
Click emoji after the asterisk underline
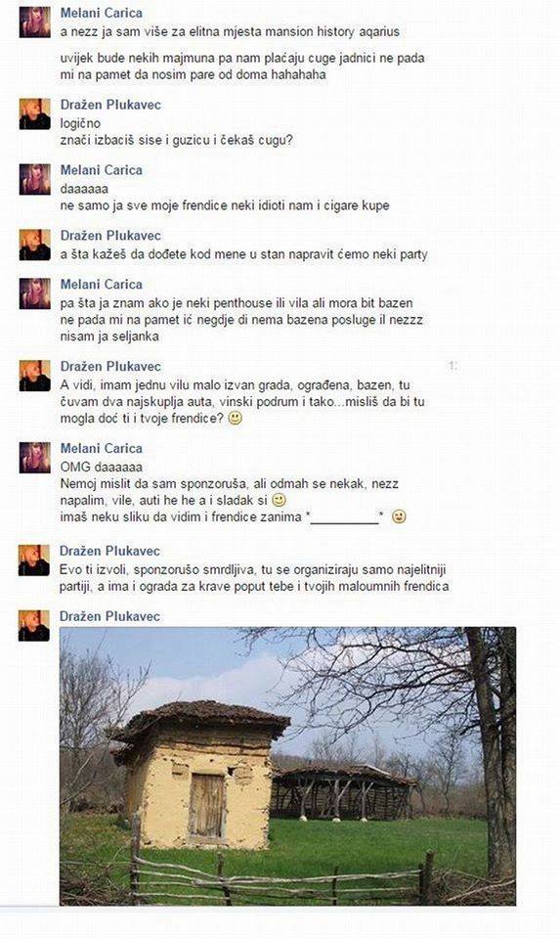pyautogui.click(x=399, y=516)
